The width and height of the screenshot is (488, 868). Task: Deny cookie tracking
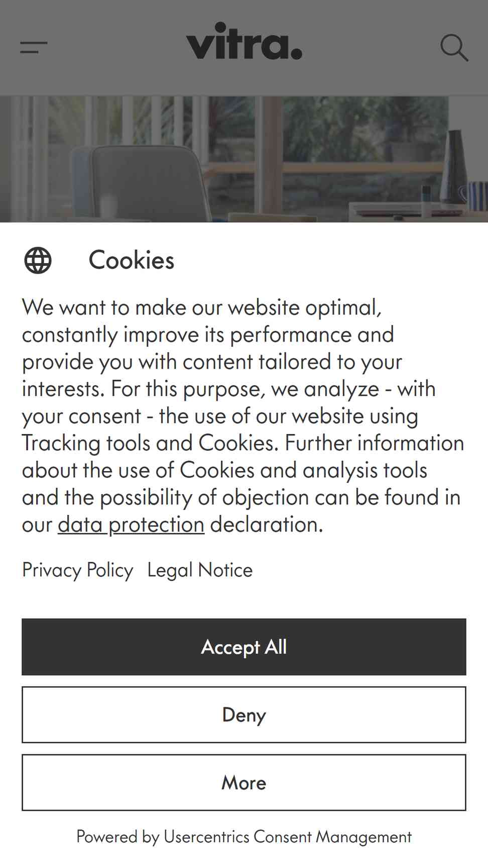[244, 715]
